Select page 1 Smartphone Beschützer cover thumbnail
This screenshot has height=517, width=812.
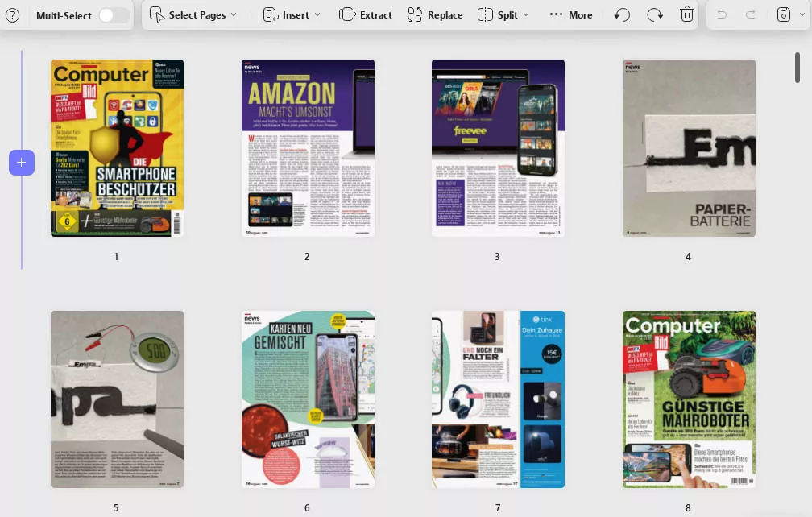(x=117, y=148)
